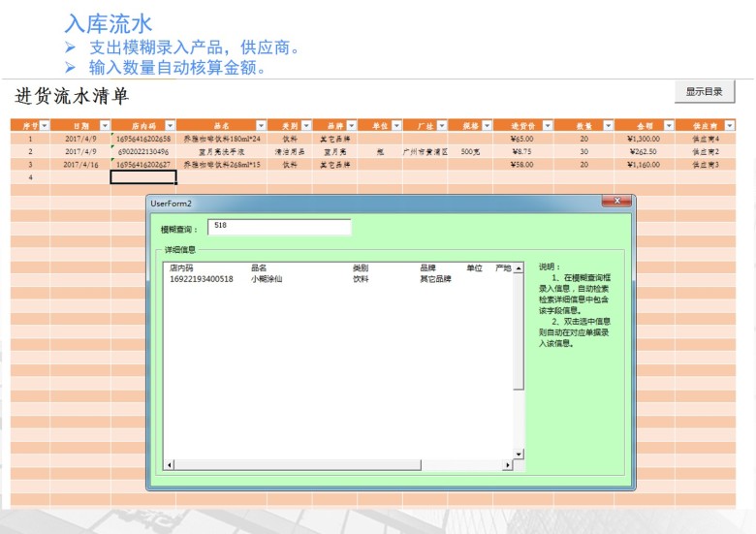Open the 规格 column filter dropdown
Viewport: 756px width, 534px height.
pyautogui.click(x=487, y=126)
